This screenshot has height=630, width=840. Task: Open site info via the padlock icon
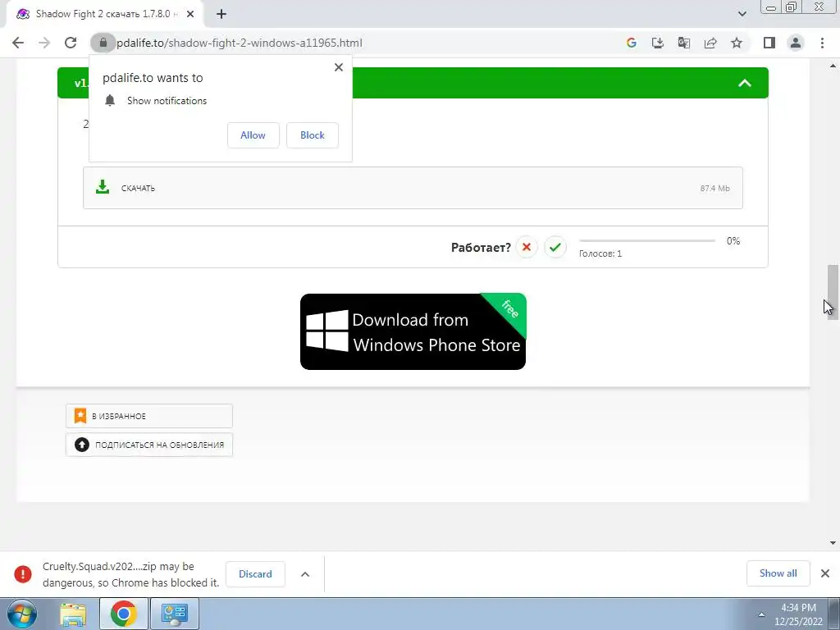click(x=103, y=43)
